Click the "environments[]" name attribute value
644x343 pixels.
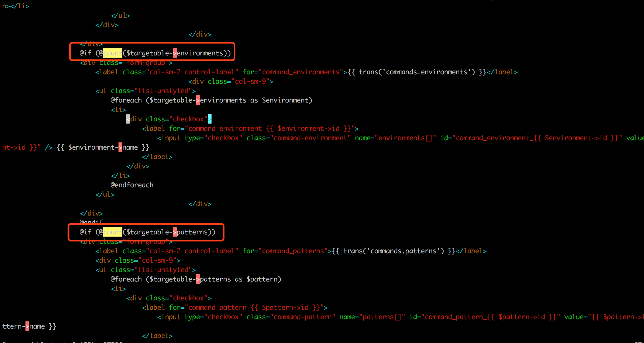pyautogui.click(x=405, y=138)
